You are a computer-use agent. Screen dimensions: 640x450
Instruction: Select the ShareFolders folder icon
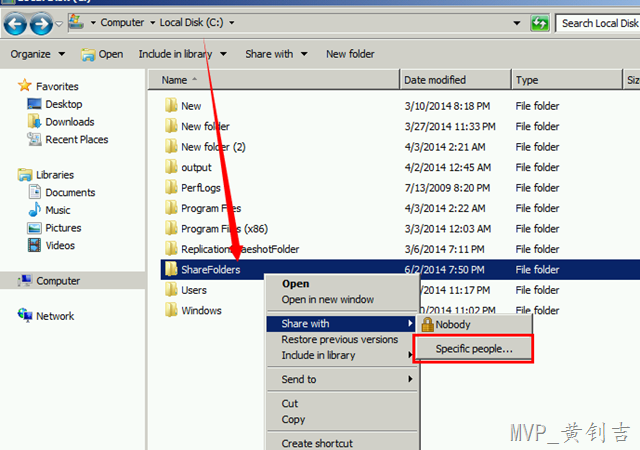coord(171,268)
